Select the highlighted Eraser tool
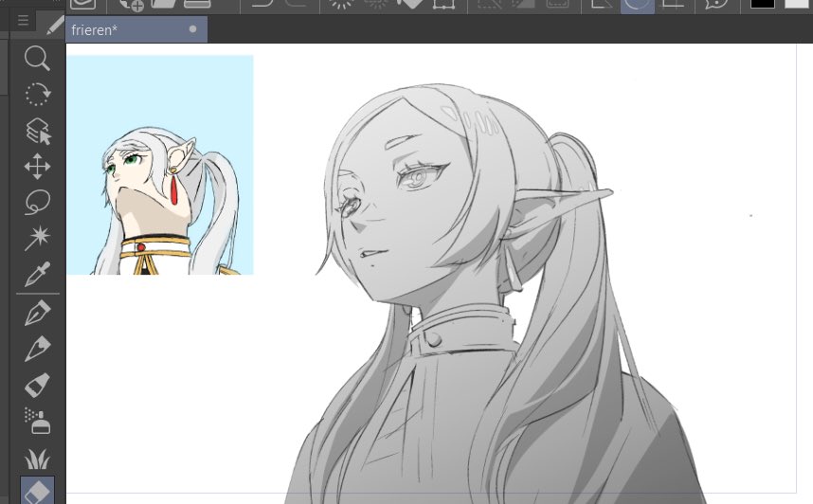 tap(37, 491)
